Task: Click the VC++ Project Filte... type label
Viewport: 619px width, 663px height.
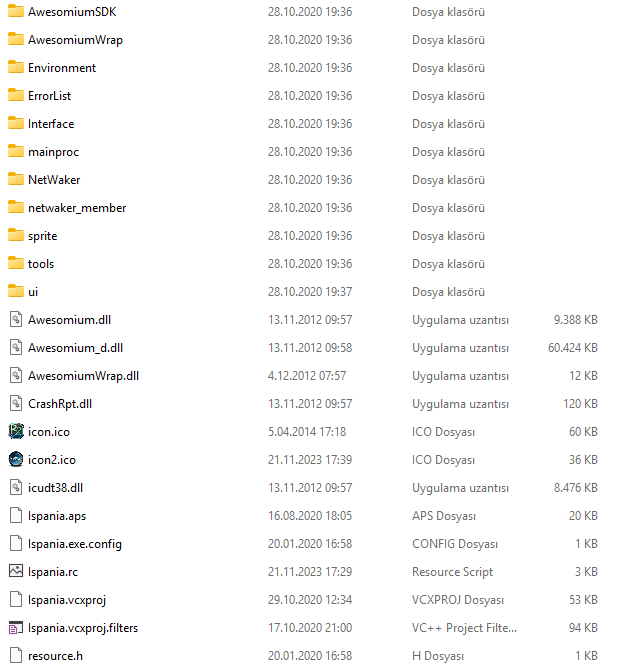Action: (x=464, y=628)
